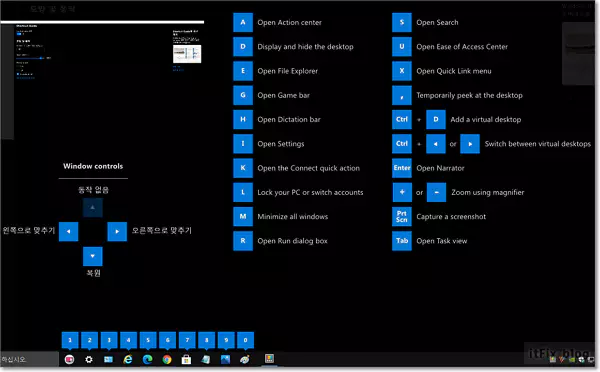Click the Open Task view label
This screenshot has height=372, width=600.
(442, 241)
